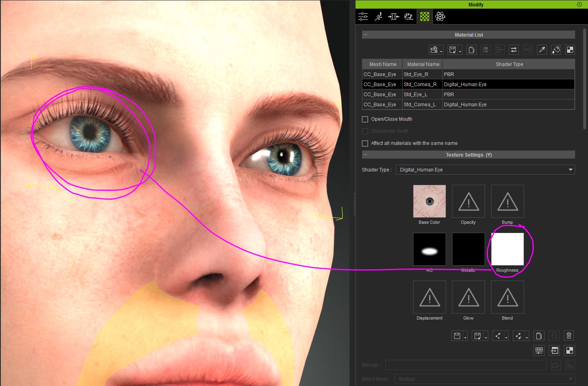Click the checker icon below the trash icon
The image size is (588, 386).
[569, 350]
